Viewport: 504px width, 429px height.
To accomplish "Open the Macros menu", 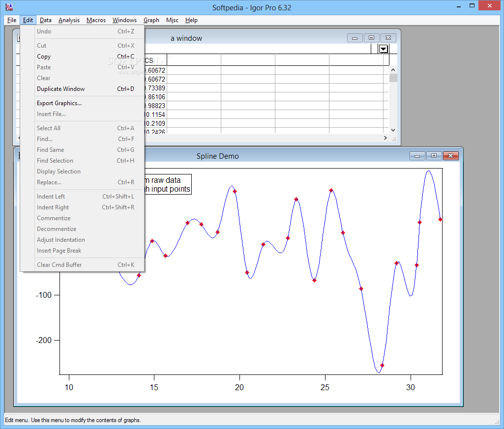I will (96, 20).
